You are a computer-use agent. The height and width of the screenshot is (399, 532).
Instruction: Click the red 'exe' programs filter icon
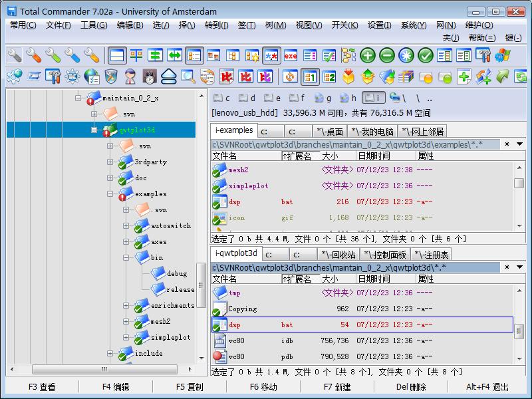(291, 56)
